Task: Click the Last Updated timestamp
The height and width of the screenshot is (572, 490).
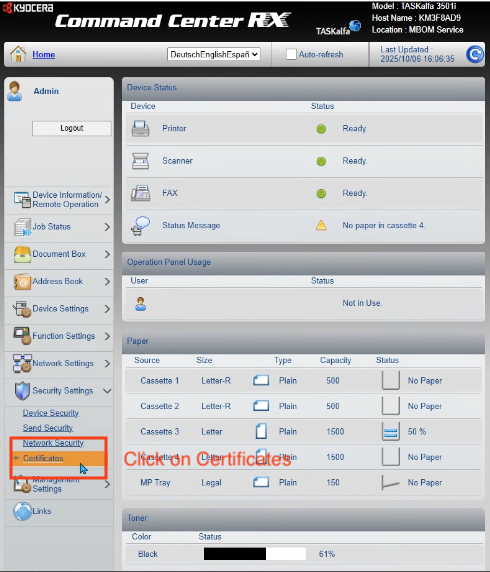Action: [x=417, y=59]
